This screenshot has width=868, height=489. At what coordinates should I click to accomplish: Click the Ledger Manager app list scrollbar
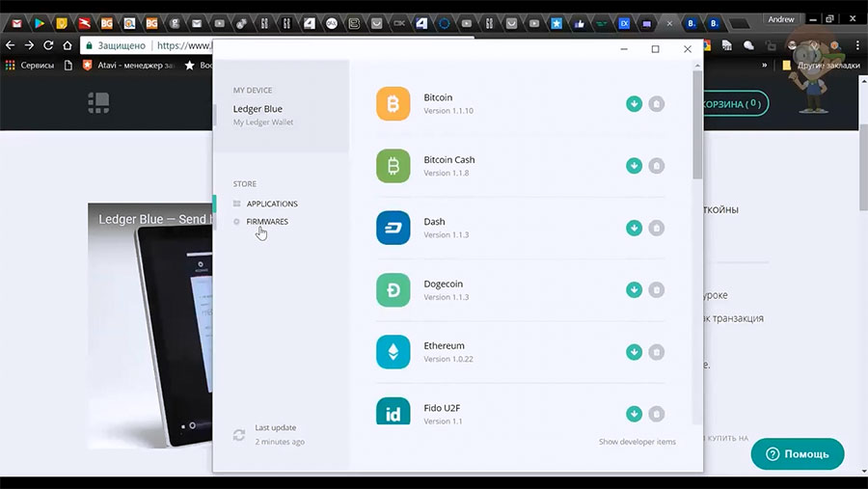pos(697,124)
